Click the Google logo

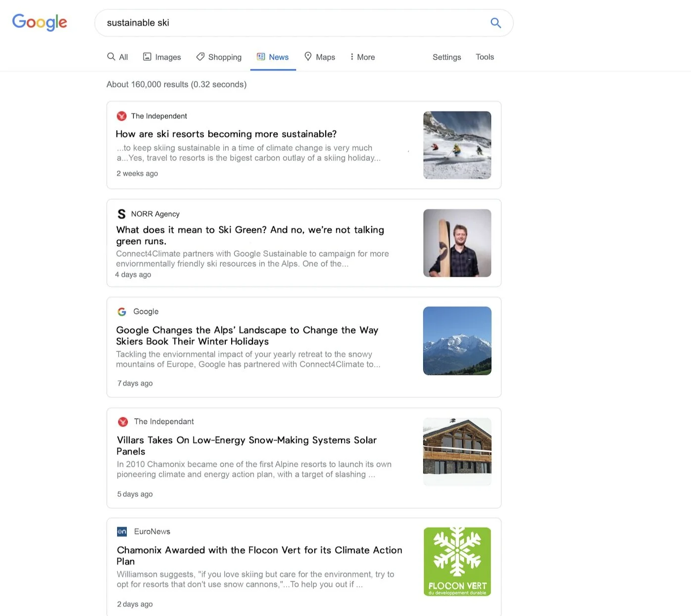pyautogui.click(x=40, y=22)
